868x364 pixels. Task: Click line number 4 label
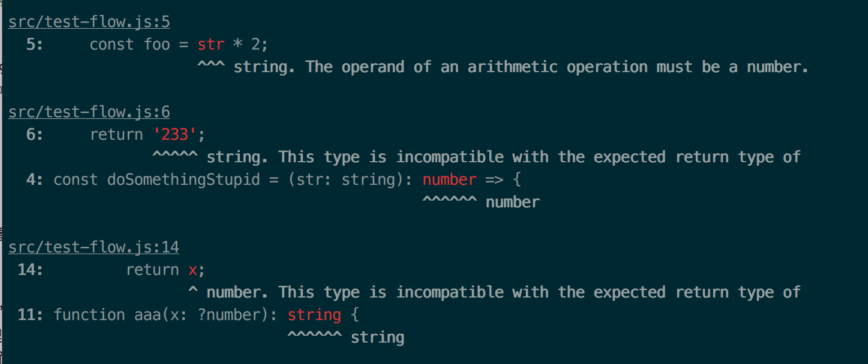(x=35, y=180)
